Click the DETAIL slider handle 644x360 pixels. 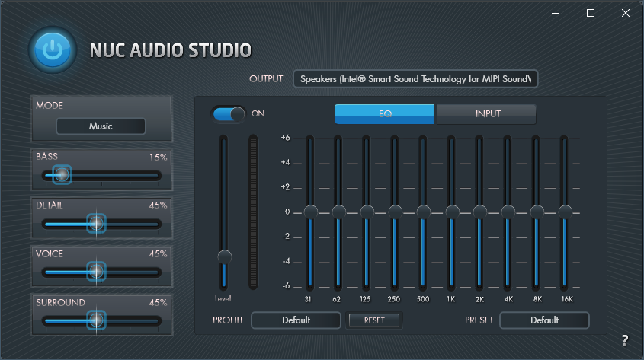coord(97,224)
